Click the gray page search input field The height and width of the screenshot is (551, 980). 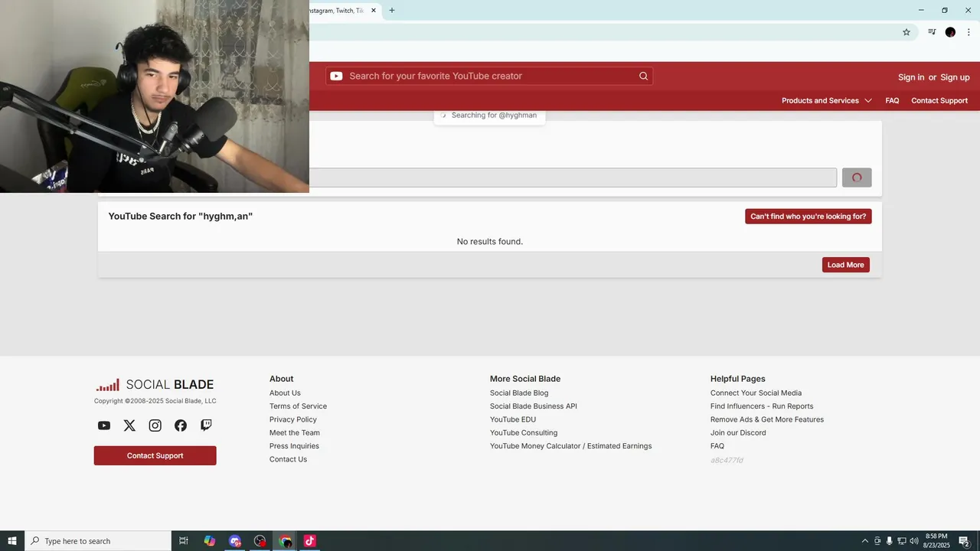point(573,178)
